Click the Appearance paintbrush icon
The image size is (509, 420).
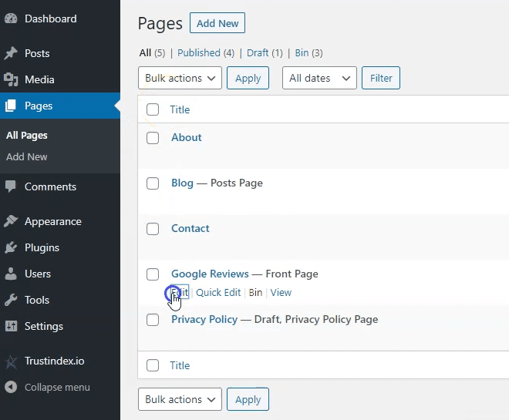pos(11,221)
